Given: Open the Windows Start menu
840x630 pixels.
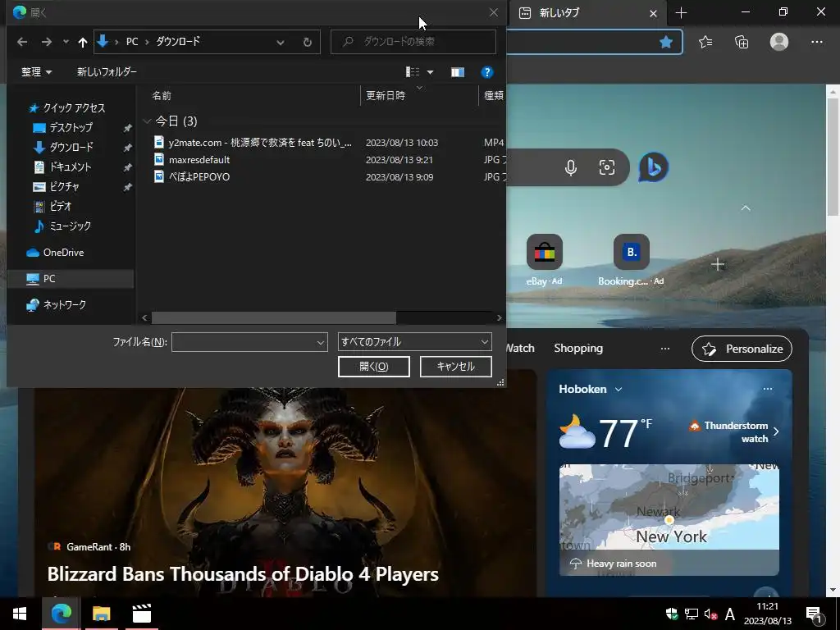Looking at the screenshot, I should (x=20, y=614).
